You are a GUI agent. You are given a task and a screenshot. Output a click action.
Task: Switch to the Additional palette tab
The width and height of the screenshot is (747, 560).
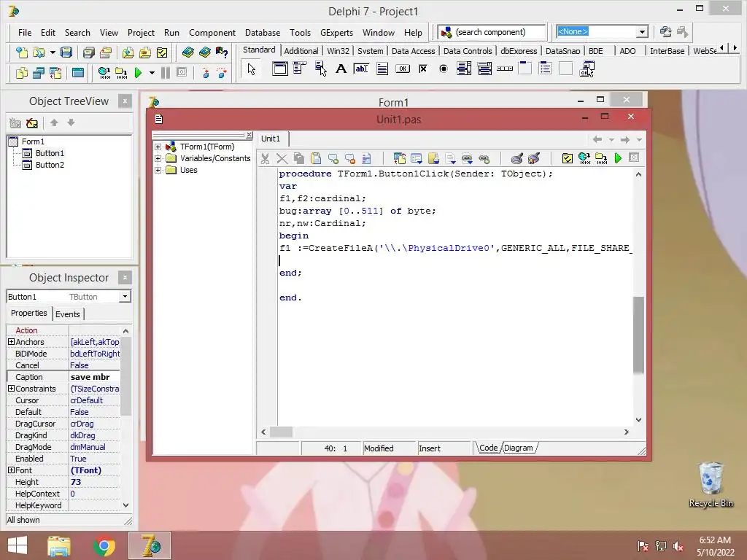pos(301,51)
